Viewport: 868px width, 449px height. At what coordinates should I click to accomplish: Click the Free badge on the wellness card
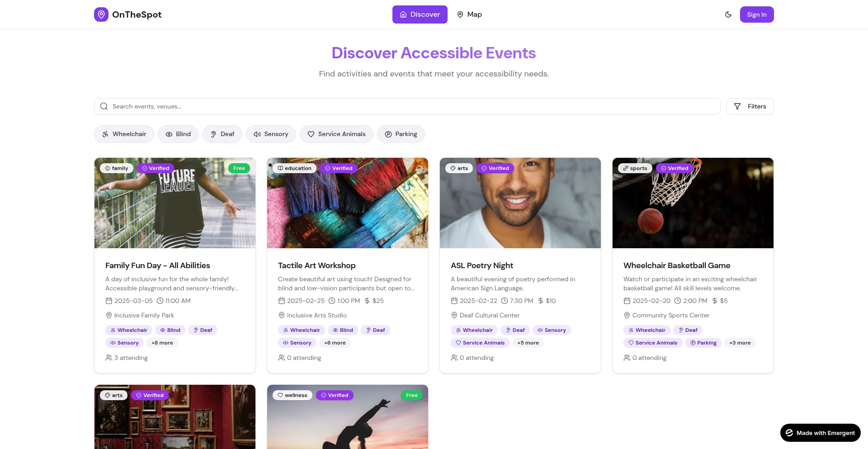click(x=412, y=395)
